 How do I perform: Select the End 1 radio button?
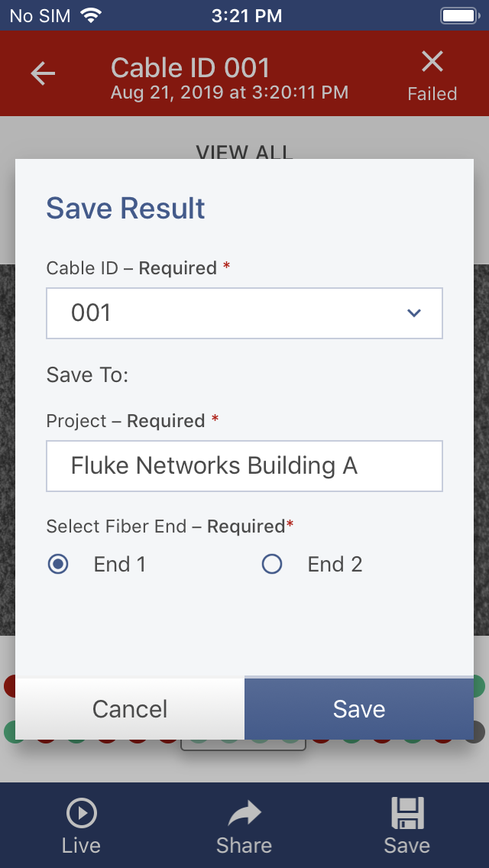click(58, 565)
